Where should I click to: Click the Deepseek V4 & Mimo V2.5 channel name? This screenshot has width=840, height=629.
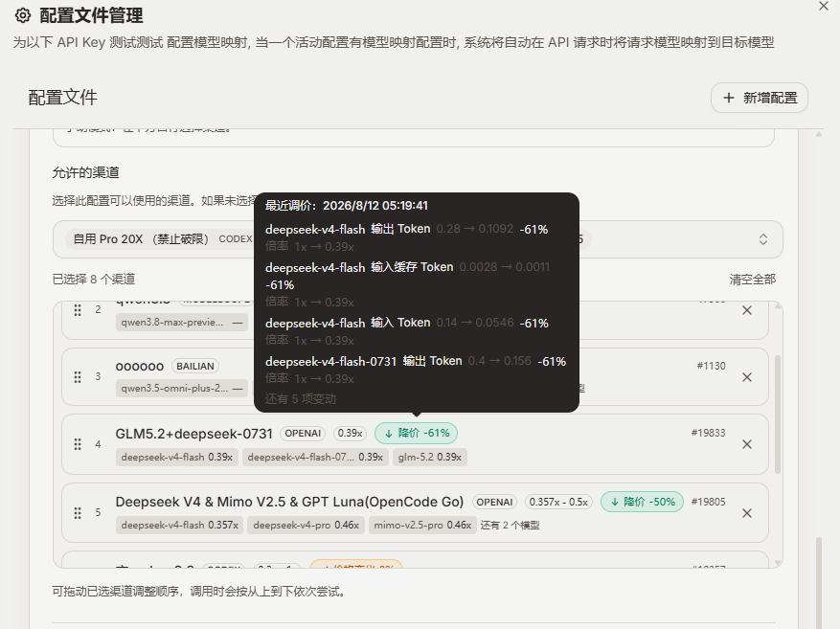(x=289, y=502)
